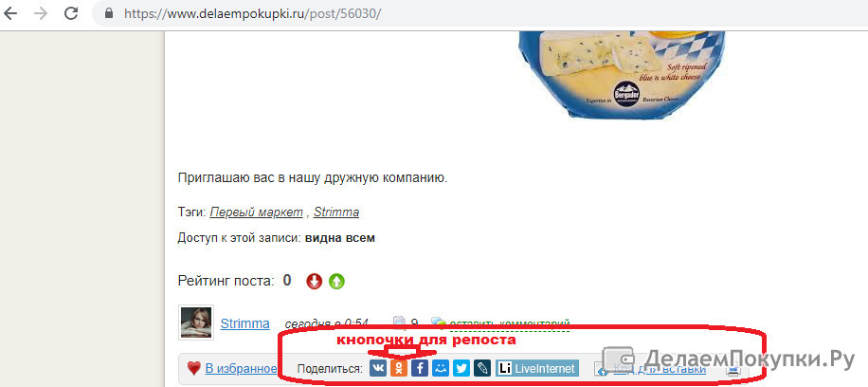Share via the Moi Mir smiley icon
The image size is (868, 387).
coord(441,368)
